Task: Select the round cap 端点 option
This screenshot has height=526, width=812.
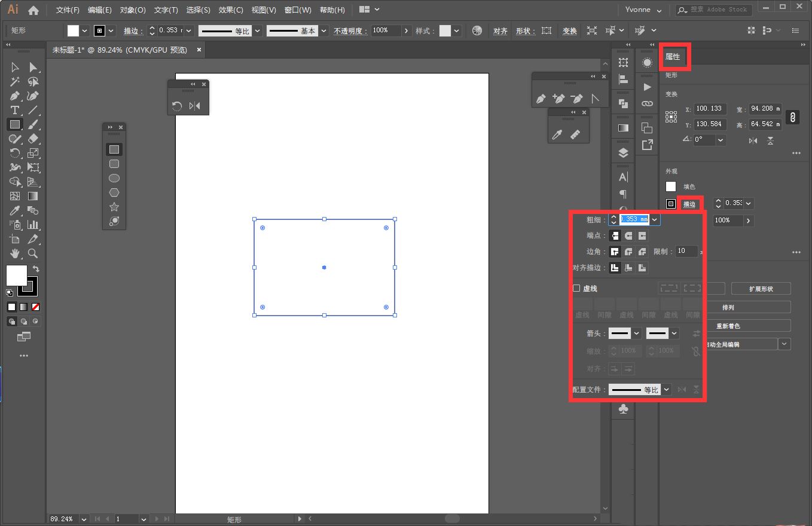Action: pyautogui.click(x=628, y=236)
